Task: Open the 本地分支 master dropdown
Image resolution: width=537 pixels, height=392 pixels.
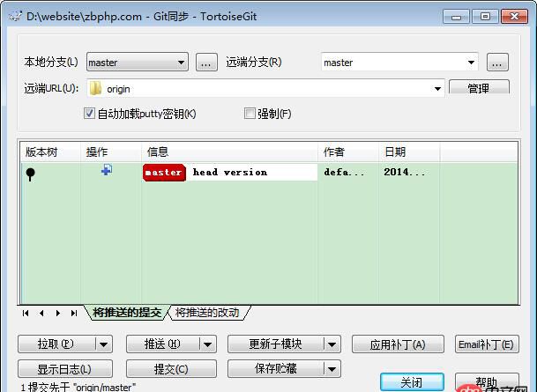Action: coord(138,63)
